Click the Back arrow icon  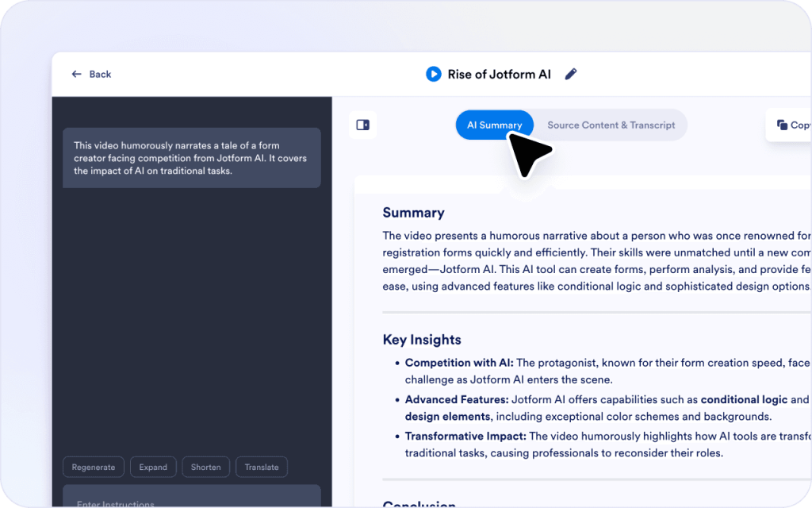pyautogui.click(x=77, y=74)
